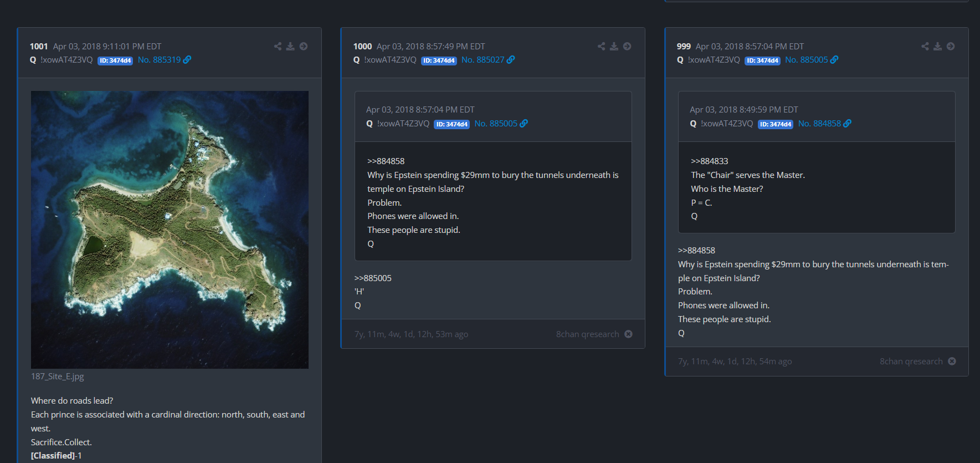Click the arrow circle icon on post 999
This screenshot has width=980, height=463.
pos(951,47)
